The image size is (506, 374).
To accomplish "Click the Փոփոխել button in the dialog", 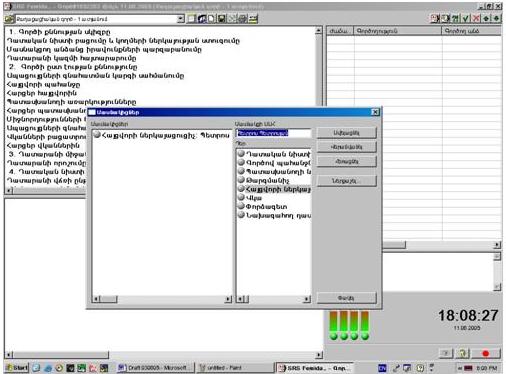I will pos(346,147).
